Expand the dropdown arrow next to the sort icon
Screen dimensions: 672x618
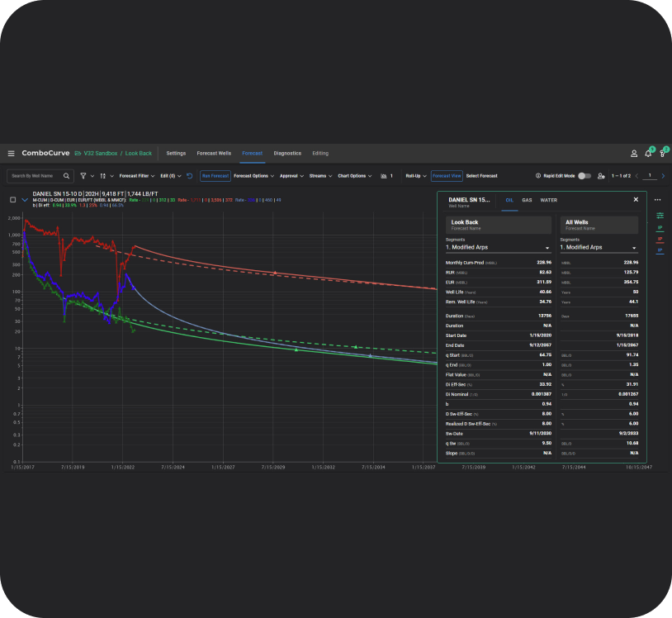point(111,176)
